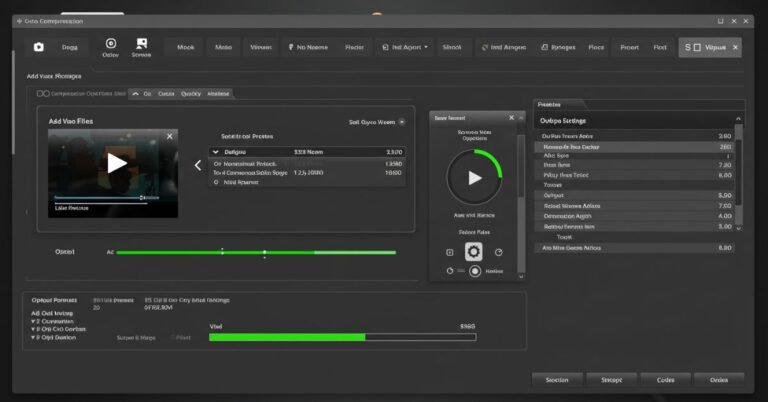Viewport: 768px width, 402px height.
Task: Click the Mook toolbar button
Action: (186, 47)
